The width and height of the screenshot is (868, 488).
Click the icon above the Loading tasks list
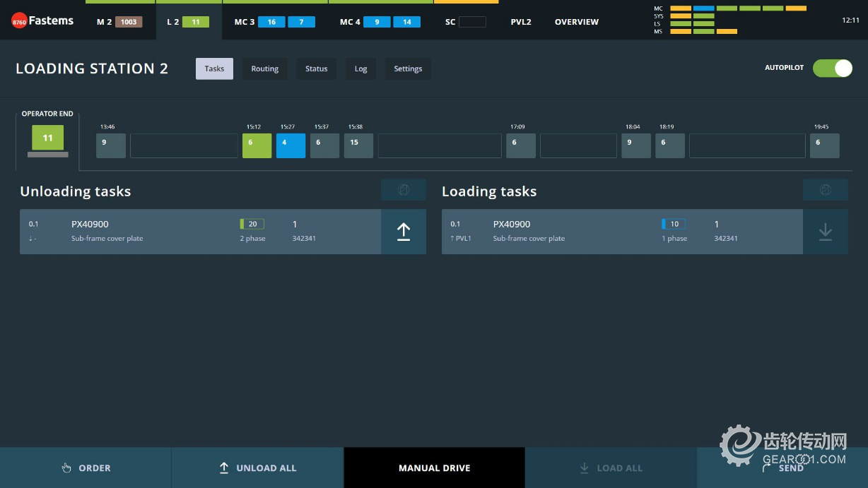click(x=825, y=190)
